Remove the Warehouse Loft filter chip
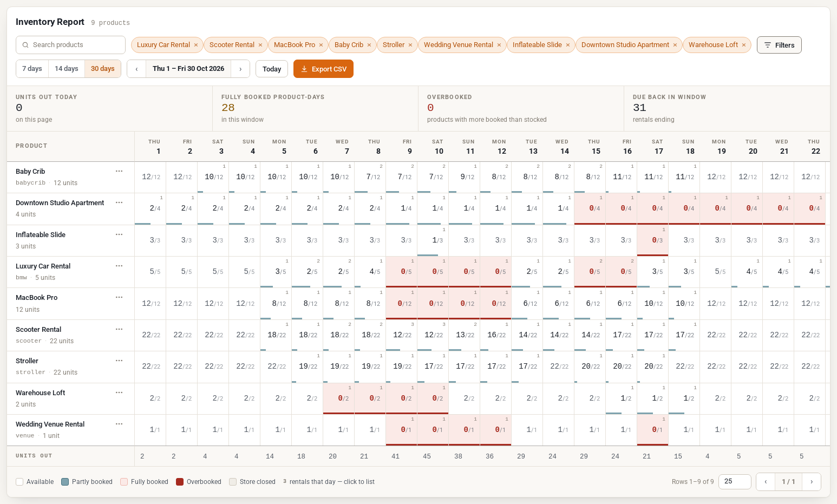 coord(744,45)
